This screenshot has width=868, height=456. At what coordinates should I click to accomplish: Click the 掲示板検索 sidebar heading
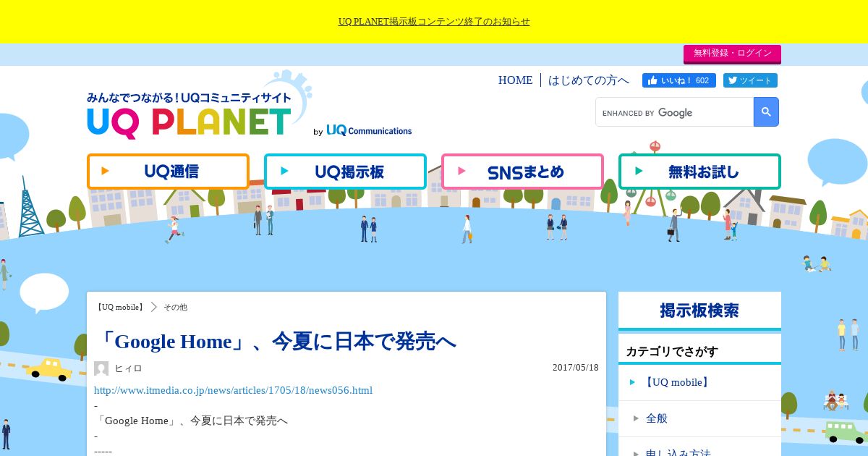pyautogui.click(x=699, y=311)
